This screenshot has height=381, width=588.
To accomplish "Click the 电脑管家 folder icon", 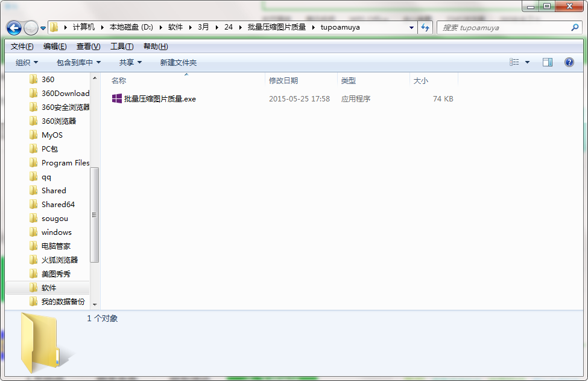I will pos(33,246).
